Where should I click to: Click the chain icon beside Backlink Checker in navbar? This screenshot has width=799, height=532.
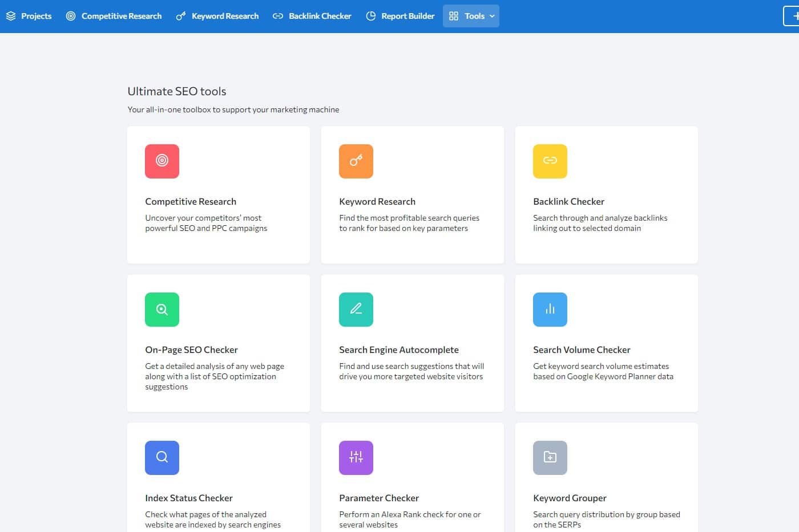click(x=278, y=16)
